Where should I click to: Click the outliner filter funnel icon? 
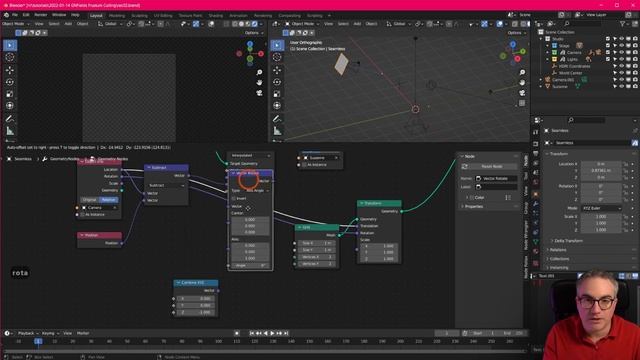point(622,24)
